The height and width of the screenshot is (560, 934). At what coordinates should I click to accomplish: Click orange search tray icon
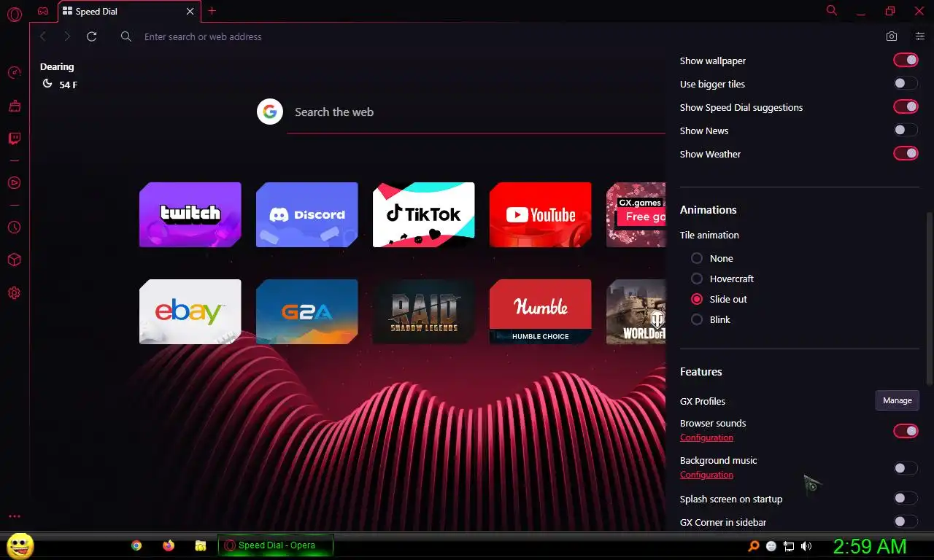[754, 546]
